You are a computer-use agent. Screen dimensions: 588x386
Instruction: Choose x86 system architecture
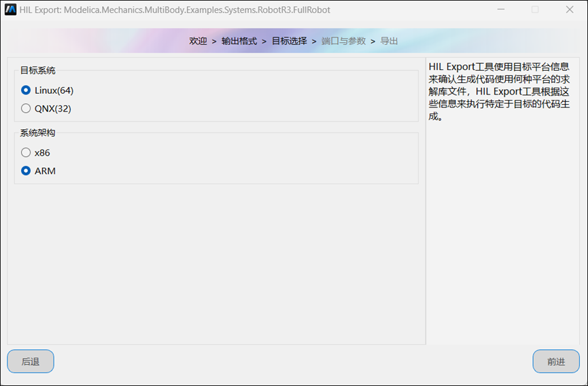pyautogui.click(x=35, y=152)
